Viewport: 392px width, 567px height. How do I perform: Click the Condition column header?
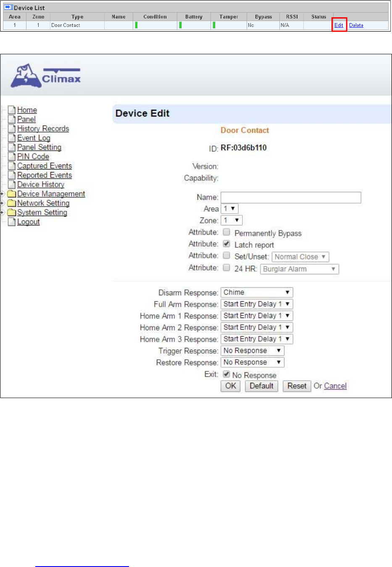click(x=155, y=17)
